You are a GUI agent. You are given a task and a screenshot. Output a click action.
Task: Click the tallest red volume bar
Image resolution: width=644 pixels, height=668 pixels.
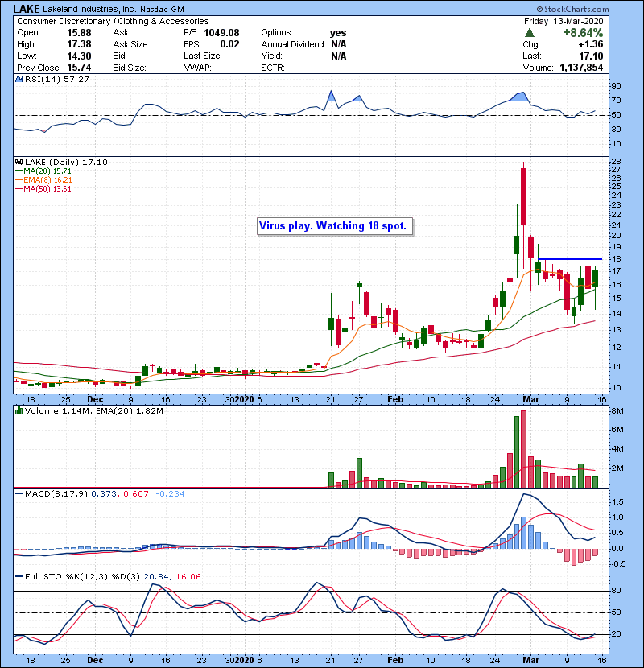[x=523, y=449]
